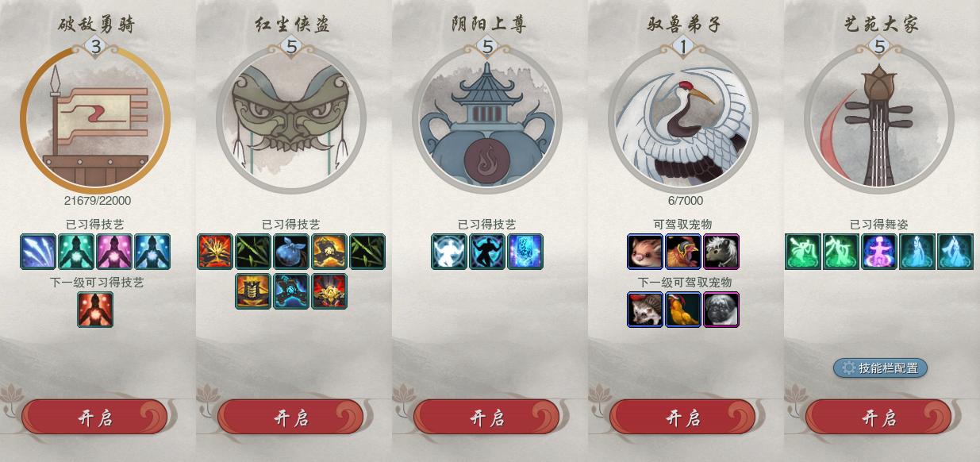This screenshot has height=462, width=980.
Task: Select the golden armor skill icon
Action: [253, 291]
